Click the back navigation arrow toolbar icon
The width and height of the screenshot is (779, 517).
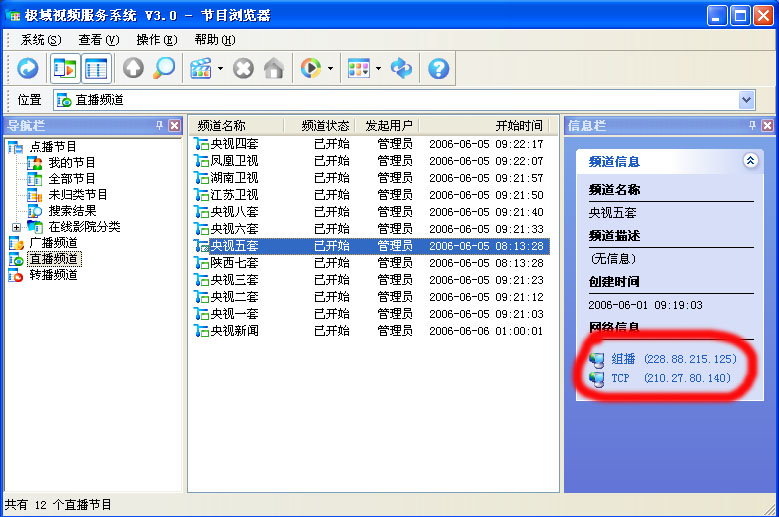(x=27, y=68)
